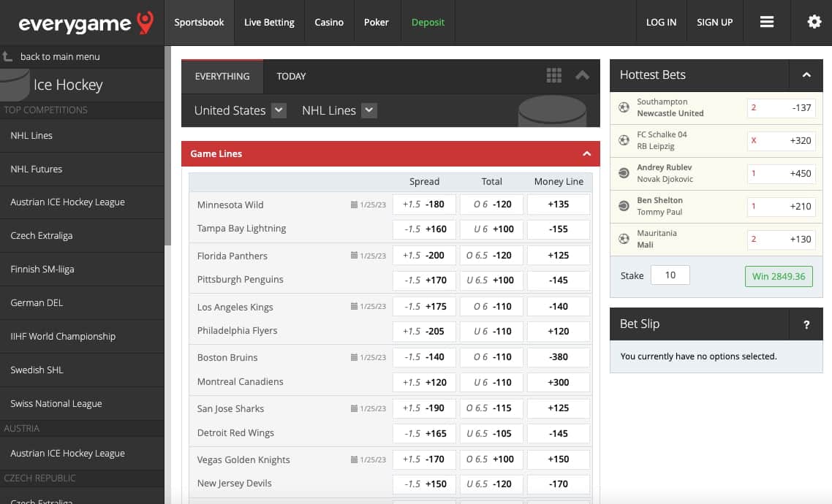Click calendar icon on Los Angeles Kings row
Viewport: 832px width, 504px height.
pos(354,306)
